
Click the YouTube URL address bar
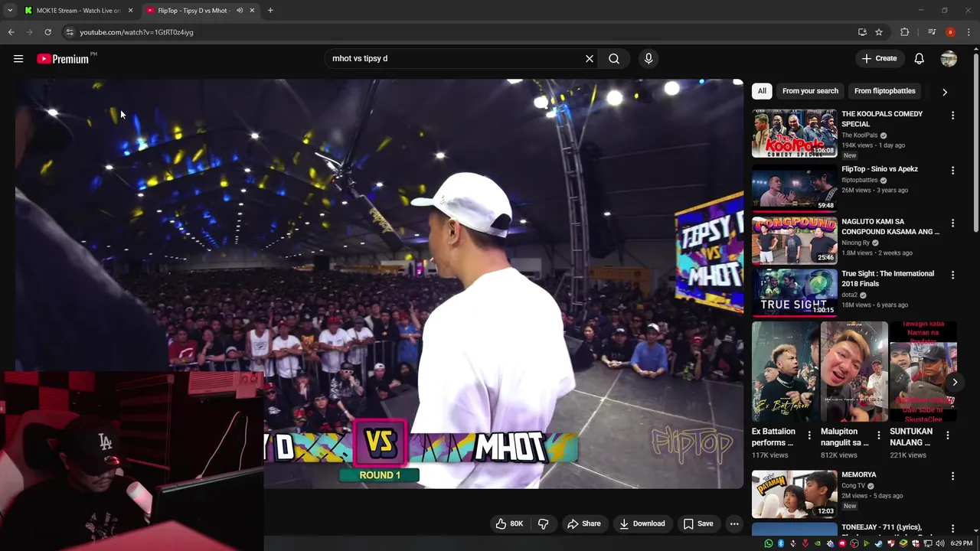[459, 32]
